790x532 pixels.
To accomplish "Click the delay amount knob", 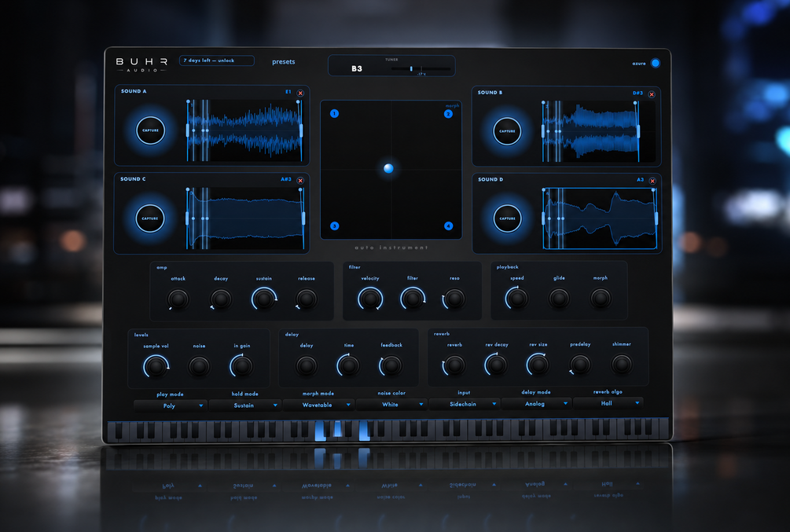I will coord(307,365).
